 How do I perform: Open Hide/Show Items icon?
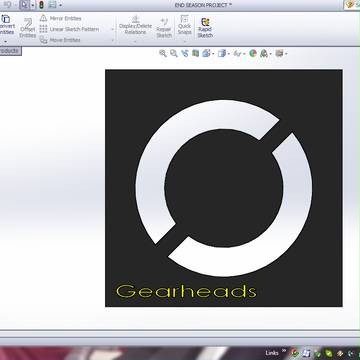pos(237,53)
